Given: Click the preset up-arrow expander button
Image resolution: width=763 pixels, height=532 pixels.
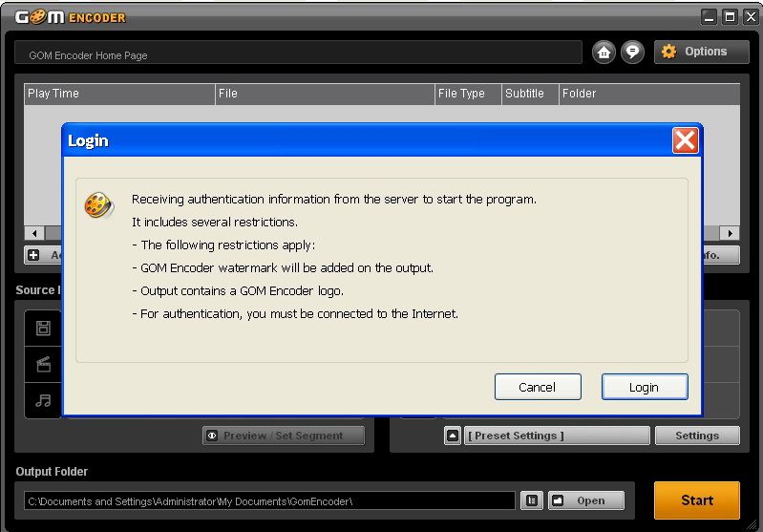Looking at the screenshot, I should (x=453, y=436).
